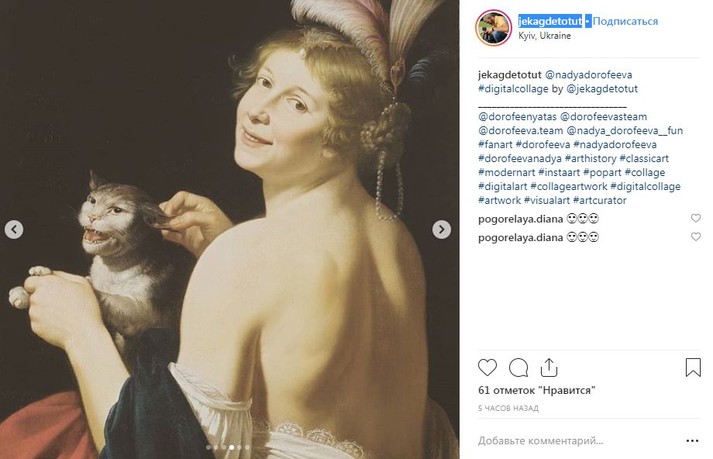Go back to the previous carousel image
Viewport: 713px width, 459px height.
click(x=14, y=230)
